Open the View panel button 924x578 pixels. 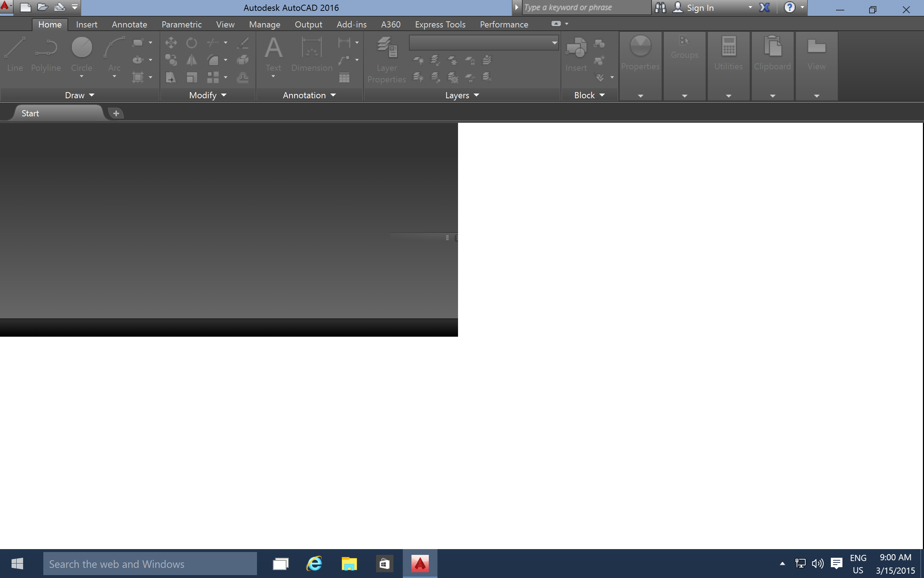point(816,66)
